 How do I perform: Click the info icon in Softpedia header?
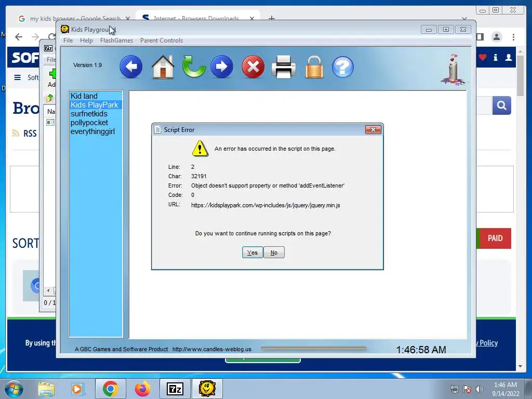495,57
